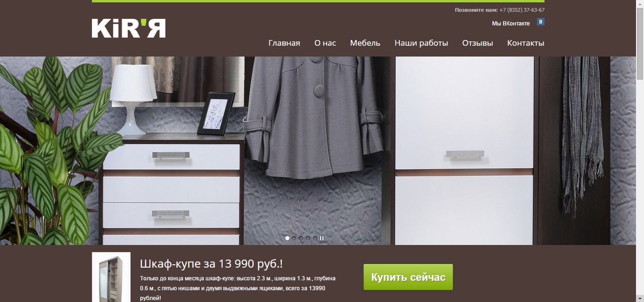Open the Главная menu item
The height and width of the screenshot is (302, 644).
point(284,43)
